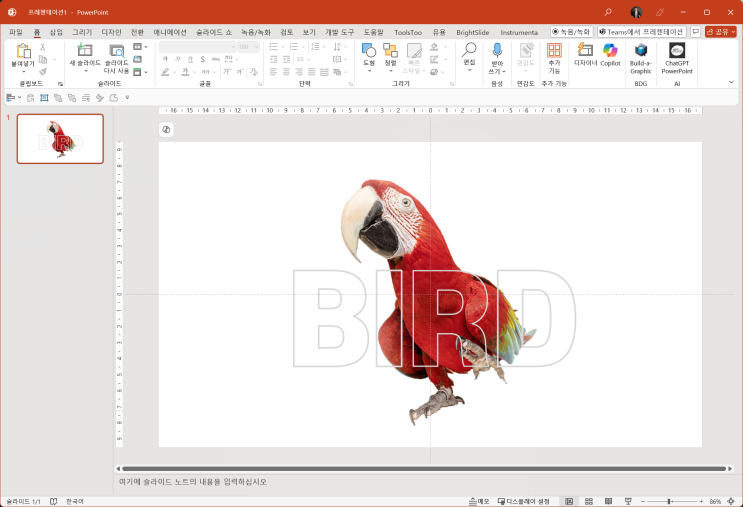Open 단락 paragraph dialog launcher
The height and width of the screenshot is (507, 743).
coord(351,84)
